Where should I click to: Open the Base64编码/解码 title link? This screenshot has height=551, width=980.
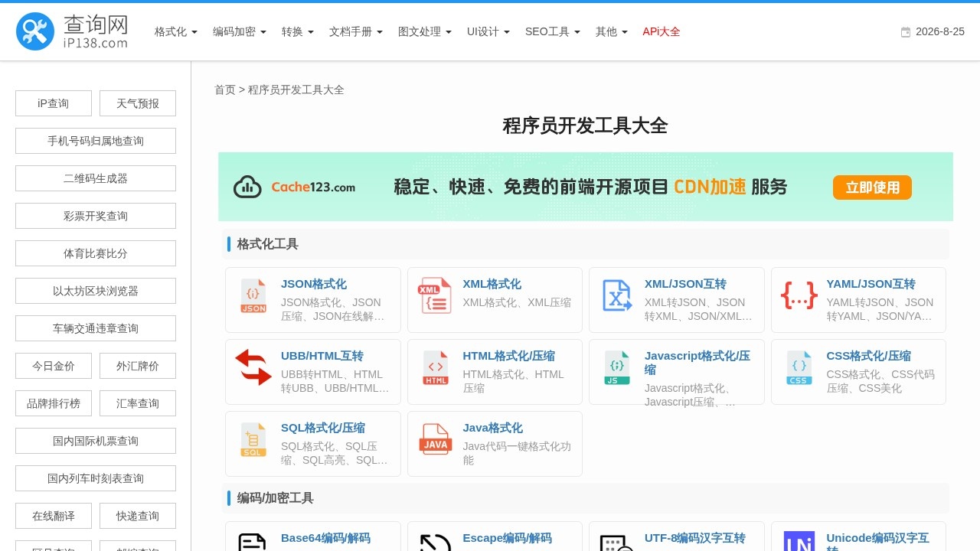click(x=325, y=538)
